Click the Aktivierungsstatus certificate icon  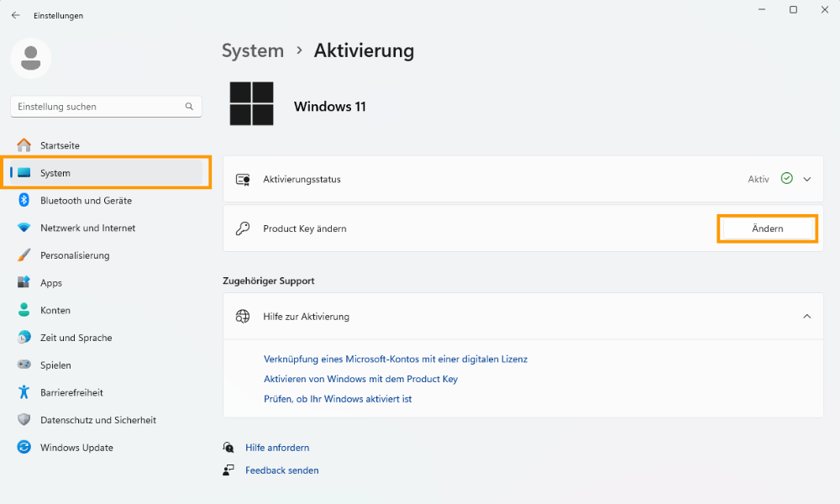(243, 180)
